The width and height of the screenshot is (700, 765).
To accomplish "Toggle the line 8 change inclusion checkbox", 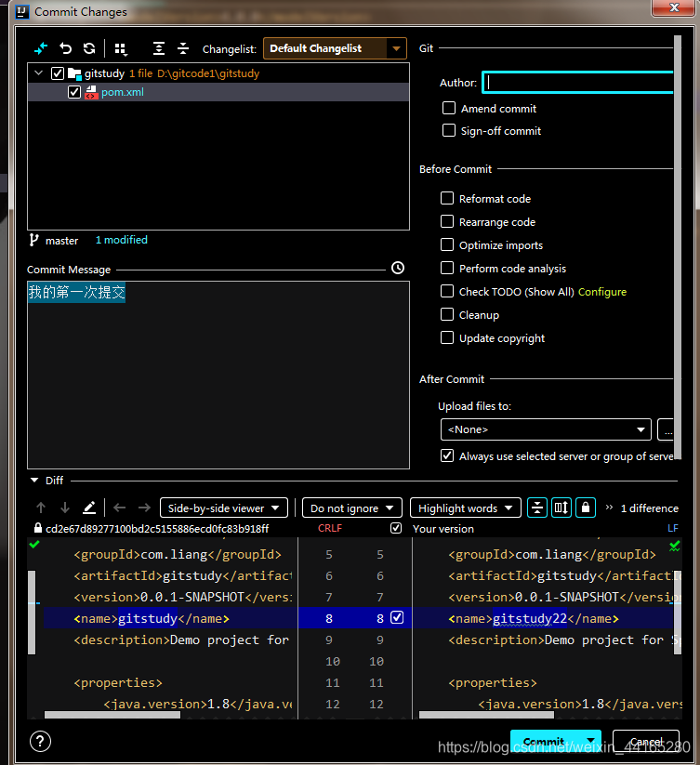I will pyautogui.click(x=397, y=617).
